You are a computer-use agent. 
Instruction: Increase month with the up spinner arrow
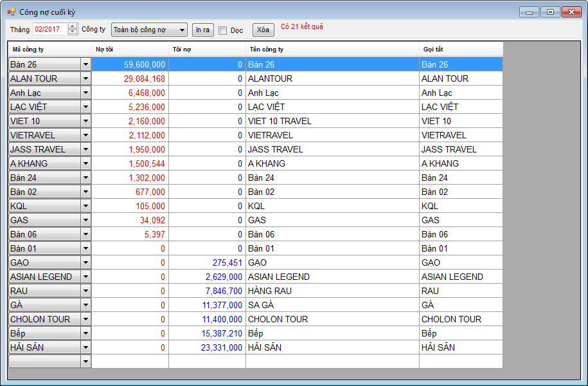pyautogui.click(x=73, y=27)
